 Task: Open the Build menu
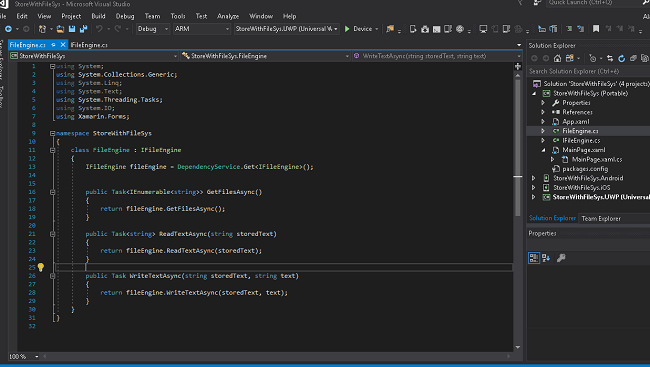pyautogui.click(x=98, y=16)
